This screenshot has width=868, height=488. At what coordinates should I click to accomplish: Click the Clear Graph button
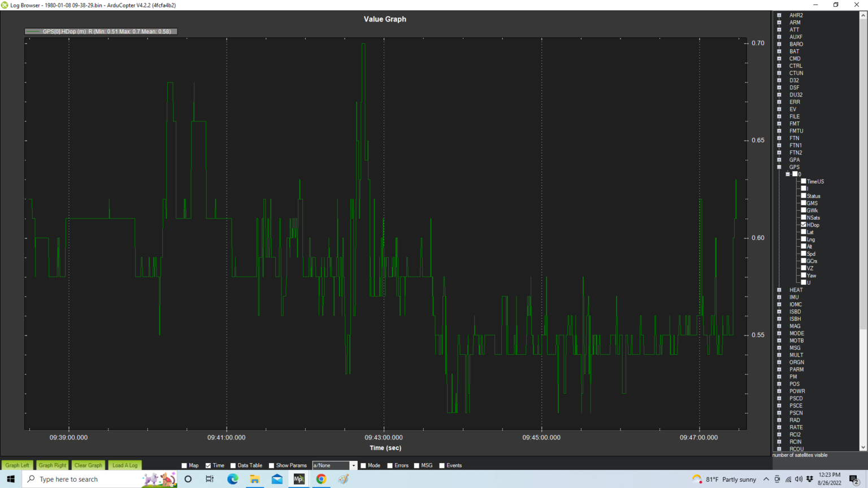88,465
